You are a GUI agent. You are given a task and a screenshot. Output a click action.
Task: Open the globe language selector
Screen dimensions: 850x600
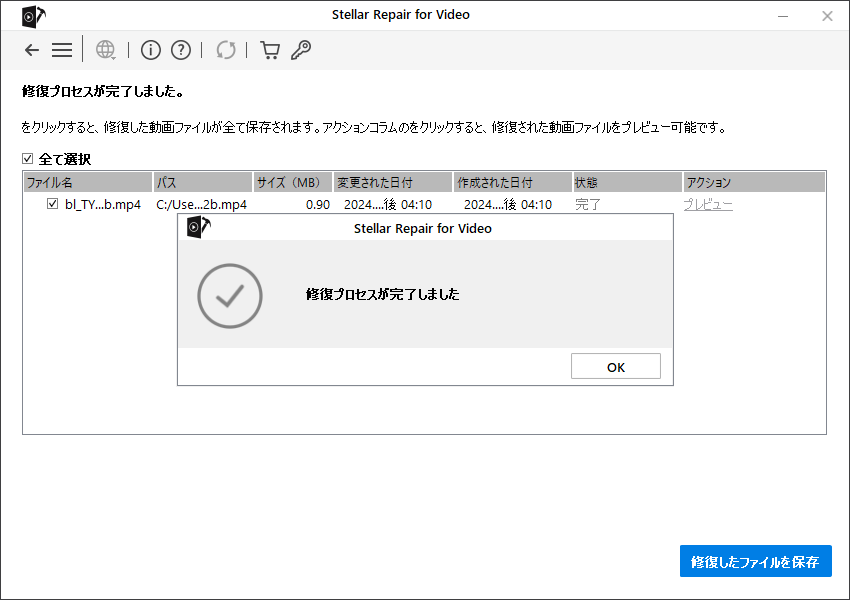(x=106, y=50)
